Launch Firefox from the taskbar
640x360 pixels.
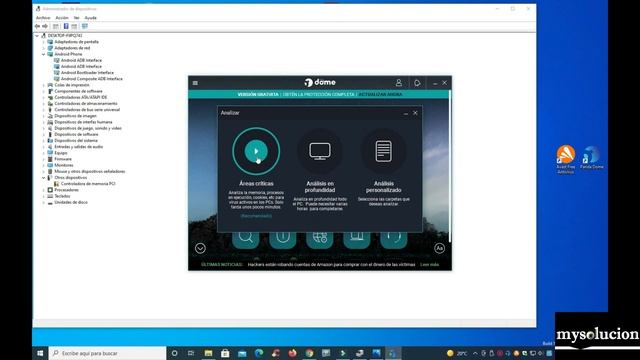pos(293,353)
